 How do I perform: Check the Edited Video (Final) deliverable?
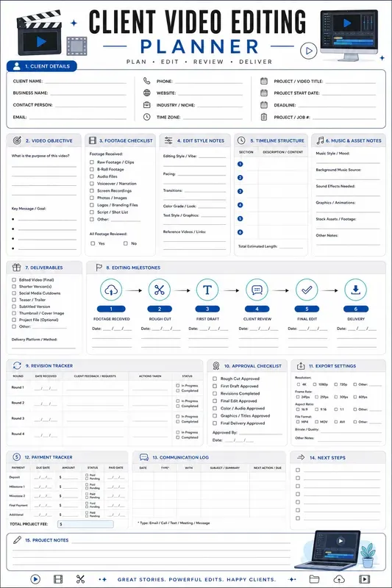pyautogui.click(x=14, y=279)
